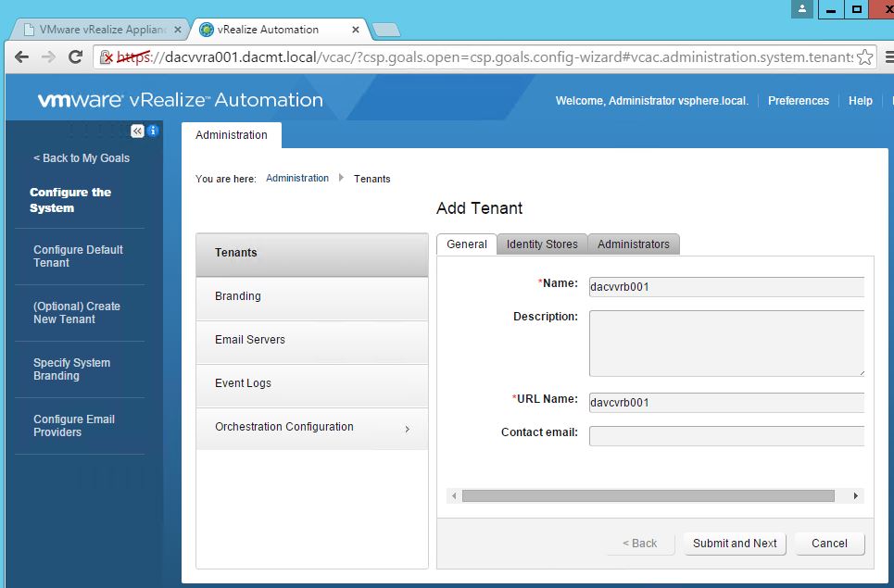Select Tenants in the administration menu

[312, 254]
